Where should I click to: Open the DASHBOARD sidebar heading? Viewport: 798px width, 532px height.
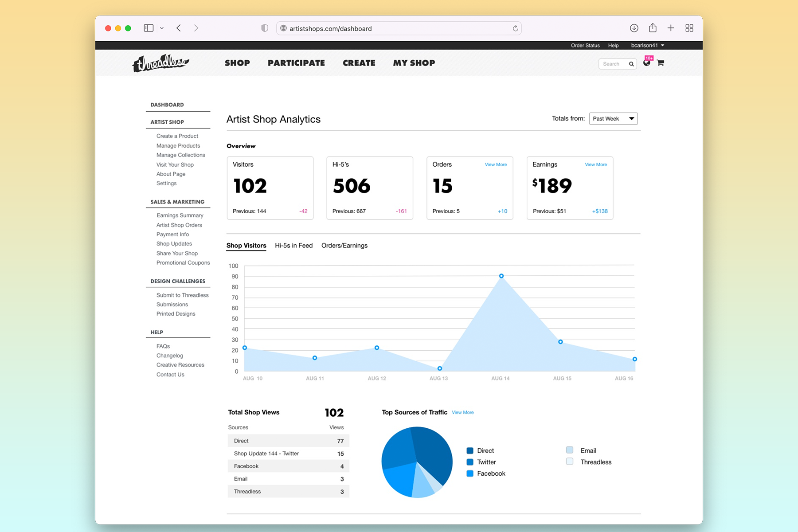pyautogui.click(x=167, y=105)
